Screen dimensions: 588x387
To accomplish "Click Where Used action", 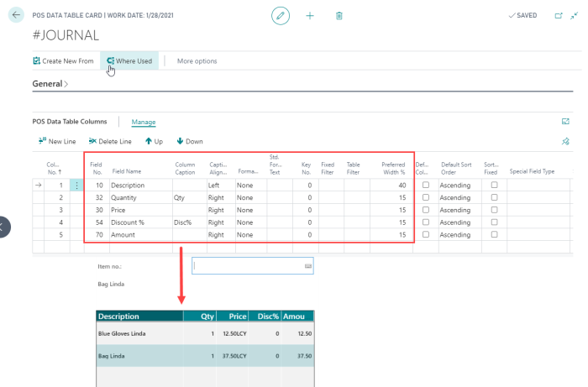I will [129, 61].
